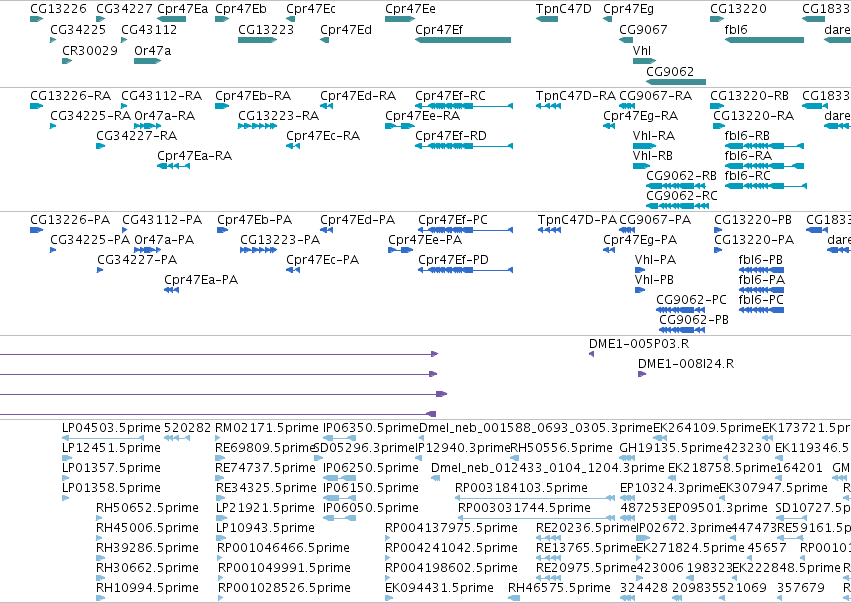851x603 pixels.
Task: Select the RP003184103.5prime EST label
Action: click(521, 488)
